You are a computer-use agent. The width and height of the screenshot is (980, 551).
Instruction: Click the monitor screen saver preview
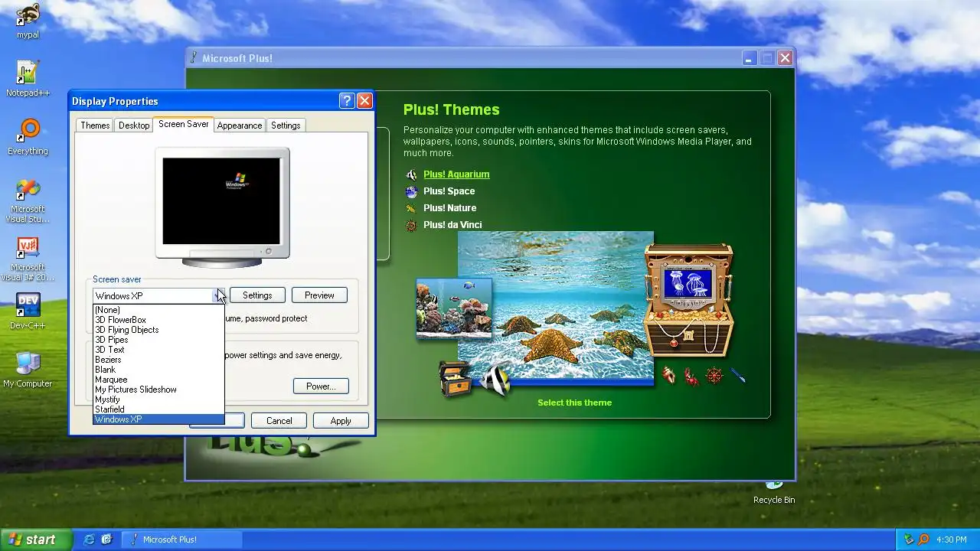(x=221, y=201)
